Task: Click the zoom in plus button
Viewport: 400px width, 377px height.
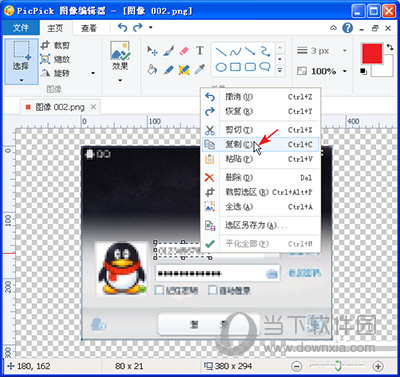Action: (378, 366)
